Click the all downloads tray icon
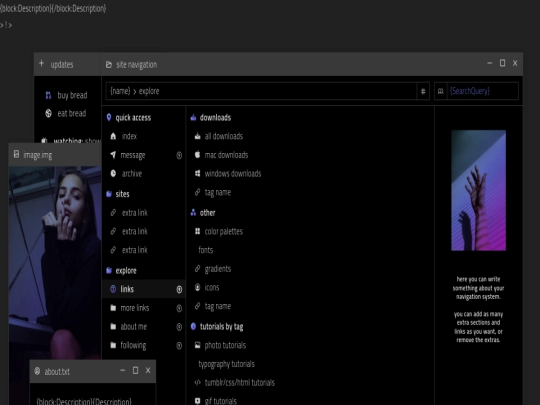540x405 pixels. point(197,136)
